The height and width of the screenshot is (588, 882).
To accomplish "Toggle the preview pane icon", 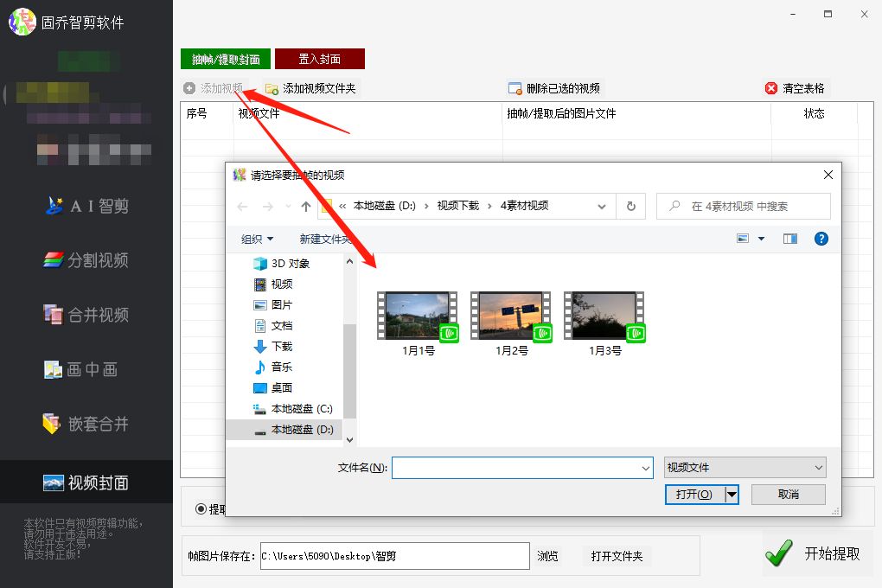I will 790,239.
